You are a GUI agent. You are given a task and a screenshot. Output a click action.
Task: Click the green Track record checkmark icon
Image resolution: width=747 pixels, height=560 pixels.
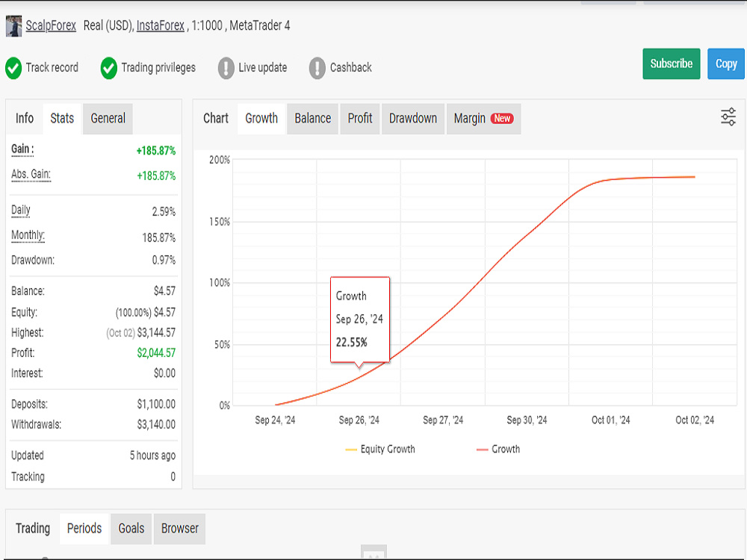(13, 68)
